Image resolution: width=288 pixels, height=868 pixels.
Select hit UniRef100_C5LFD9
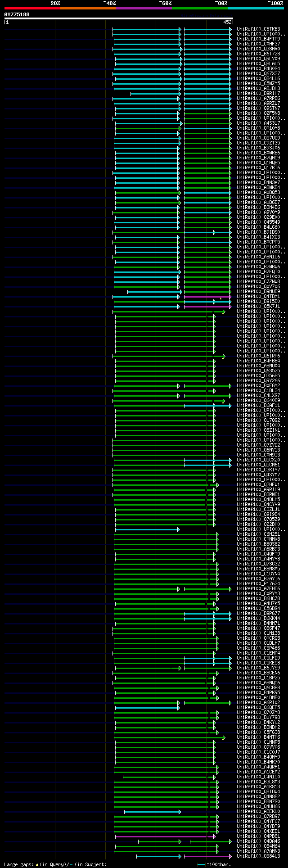tap(258, 658)
